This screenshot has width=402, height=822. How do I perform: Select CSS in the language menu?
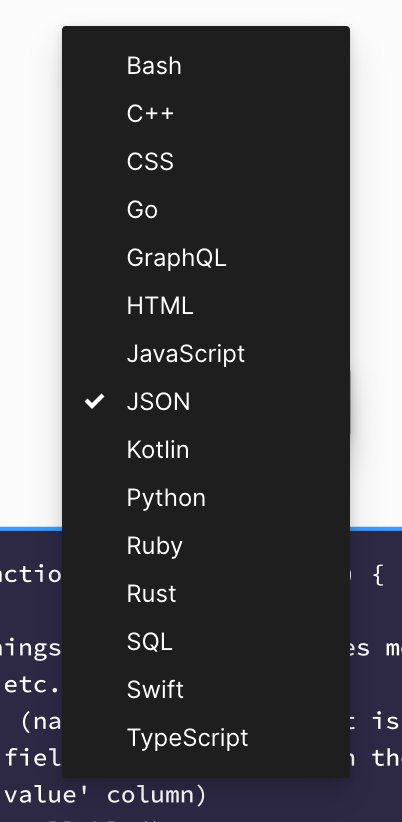click(206, 161)
